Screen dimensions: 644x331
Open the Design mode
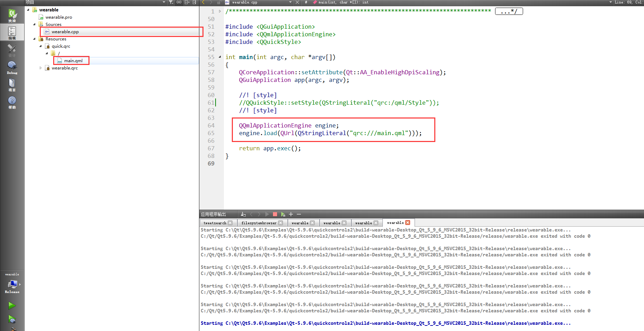[12, 50]
